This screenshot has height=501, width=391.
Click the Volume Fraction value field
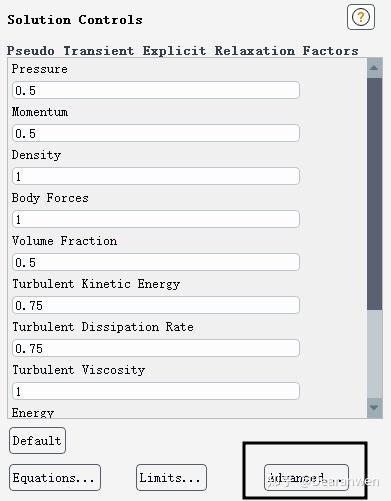point(156,262)
